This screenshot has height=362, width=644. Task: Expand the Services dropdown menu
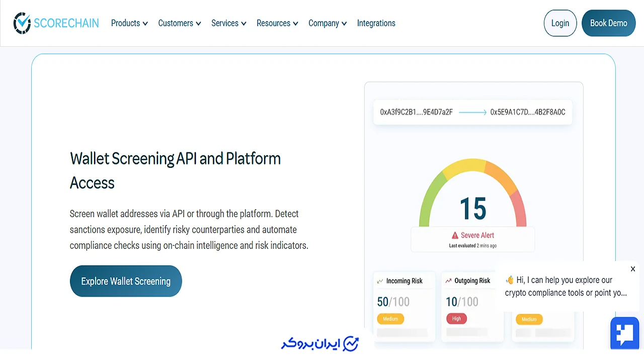pos(229,23)
